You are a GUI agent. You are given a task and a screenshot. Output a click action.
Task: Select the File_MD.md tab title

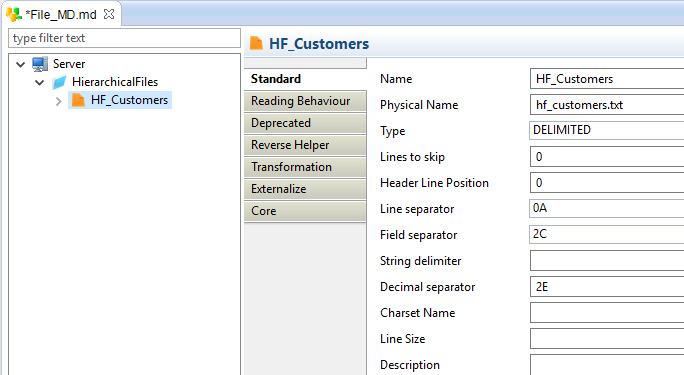coord(61,14)
